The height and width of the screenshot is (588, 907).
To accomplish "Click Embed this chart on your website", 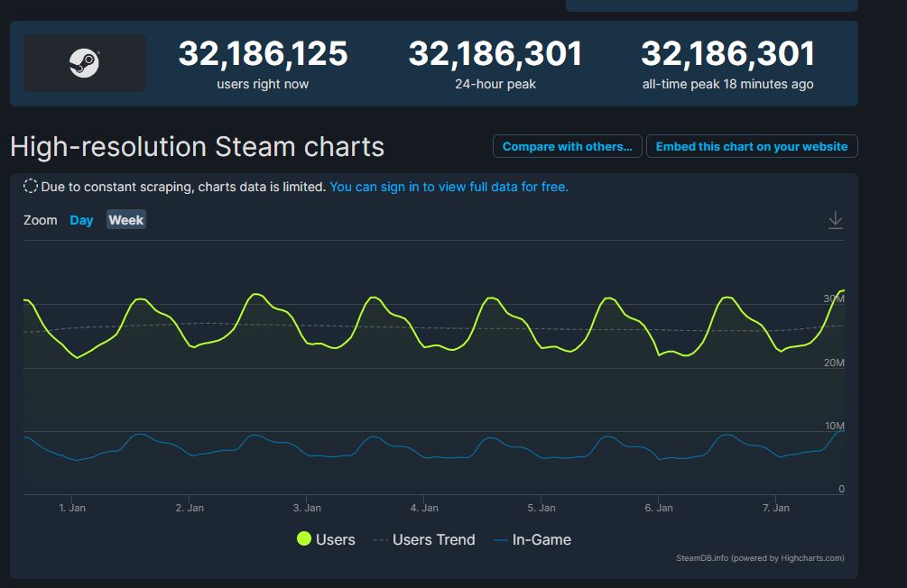I will pyautogui.click(x=752, y=146).
